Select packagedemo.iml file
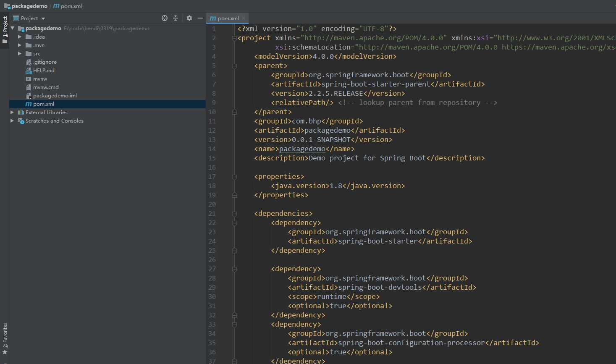The image size is (616, 364). pyautogui.click(x=55, y=95)
